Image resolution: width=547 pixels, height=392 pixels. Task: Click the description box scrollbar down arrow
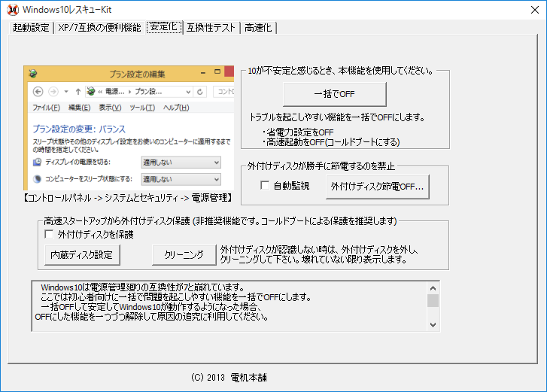pyautogui.click(x=433, y=324)
